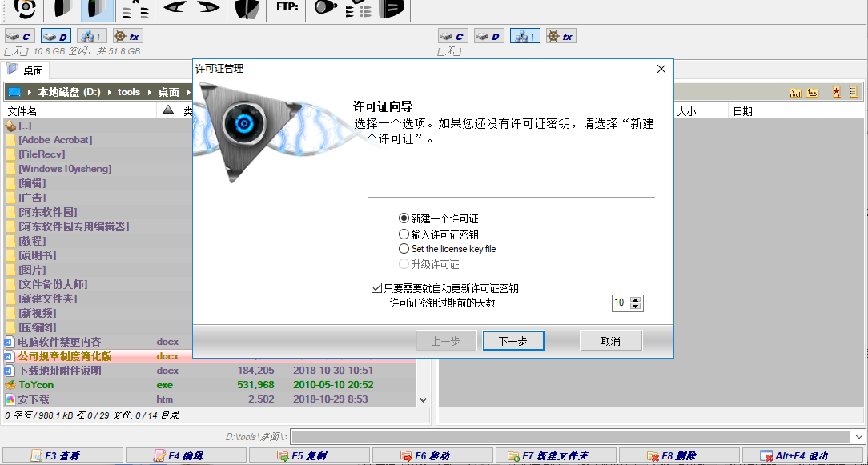Sort right panel by 日期 column
This screenshot has height=465, width=868.
click(743, 111)
